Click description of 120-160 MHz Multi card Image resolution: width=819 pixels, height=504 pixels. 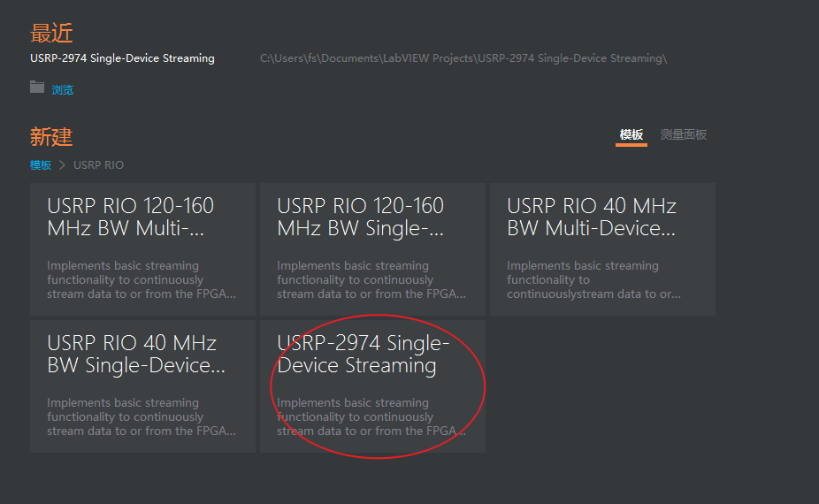(x=142, y=280)
